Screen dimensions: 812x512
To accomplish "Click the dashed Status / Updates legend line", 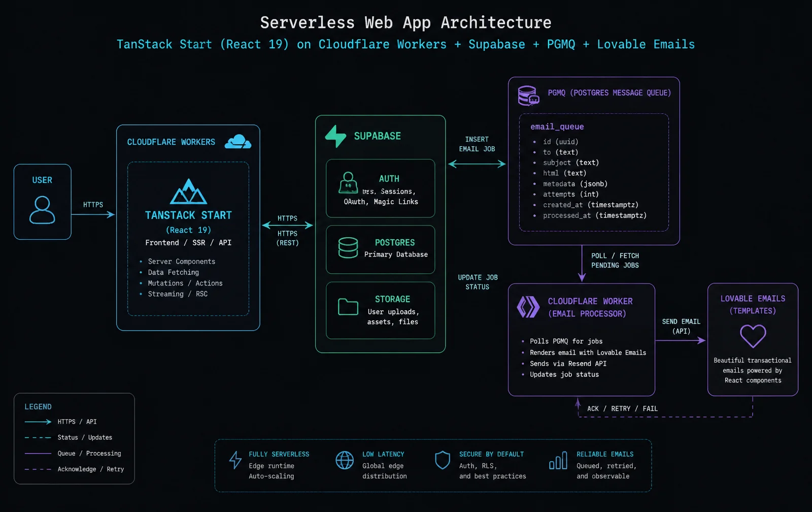I will pyautogui.click(x=38, y=437).
